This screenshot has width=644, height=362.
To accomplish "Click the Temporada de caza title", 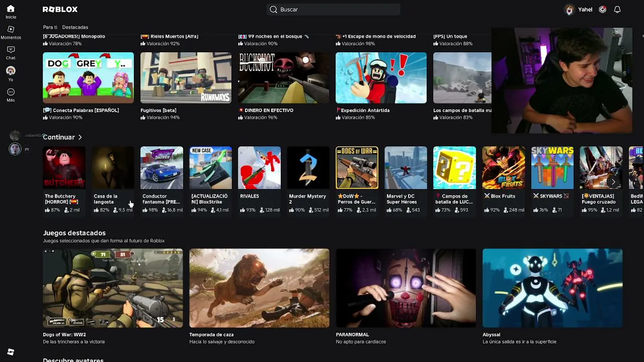I will click(211, 334).
